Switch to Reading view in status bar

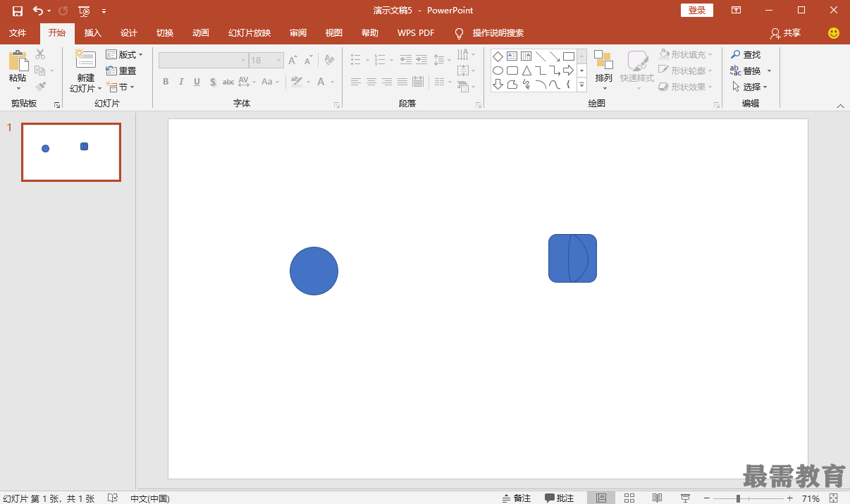(657, 498)
